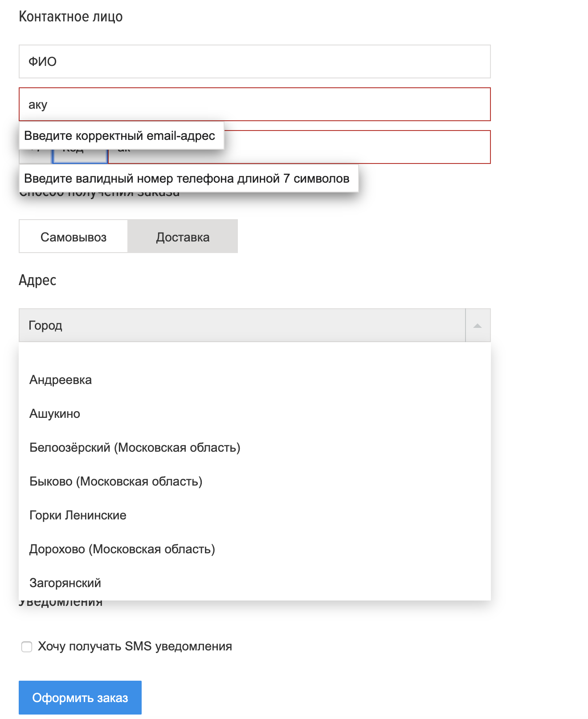
Task: Click the Контактное лицо heading
Action: (71, 16)
